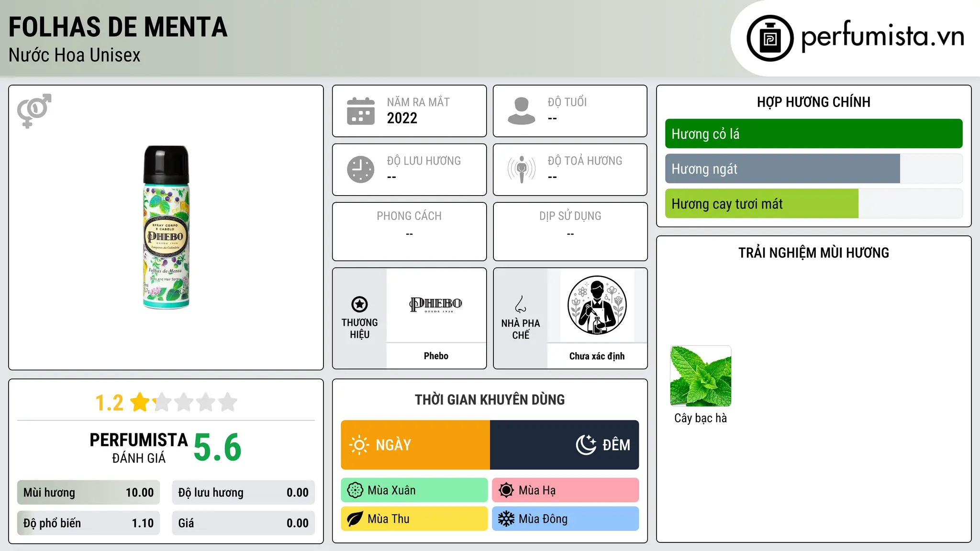Click the sun icon for Mùa Hạ
This screenshot has height=551, width=980.
pos(506,490)
